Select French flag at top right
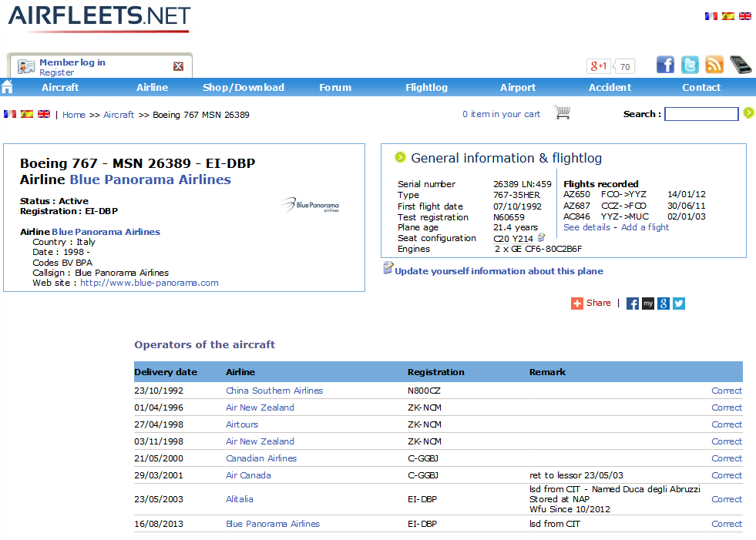Viewport: 756px width, 540px height. tap(711, 16)
